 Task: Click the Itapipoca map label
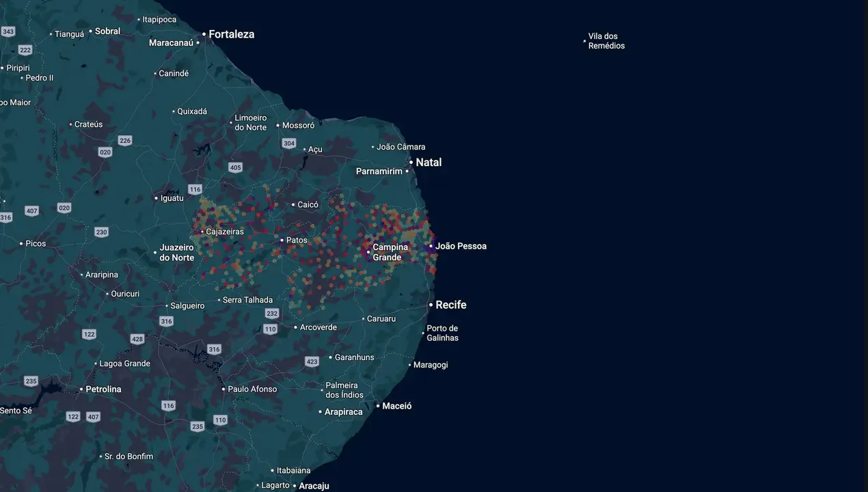point(159,20)
